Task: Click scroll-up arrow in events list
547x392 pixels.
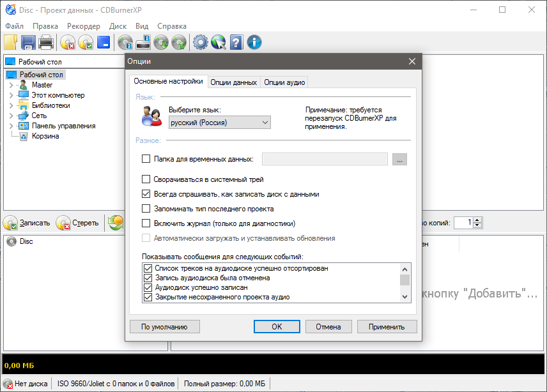Action: [x=404, y=269]
